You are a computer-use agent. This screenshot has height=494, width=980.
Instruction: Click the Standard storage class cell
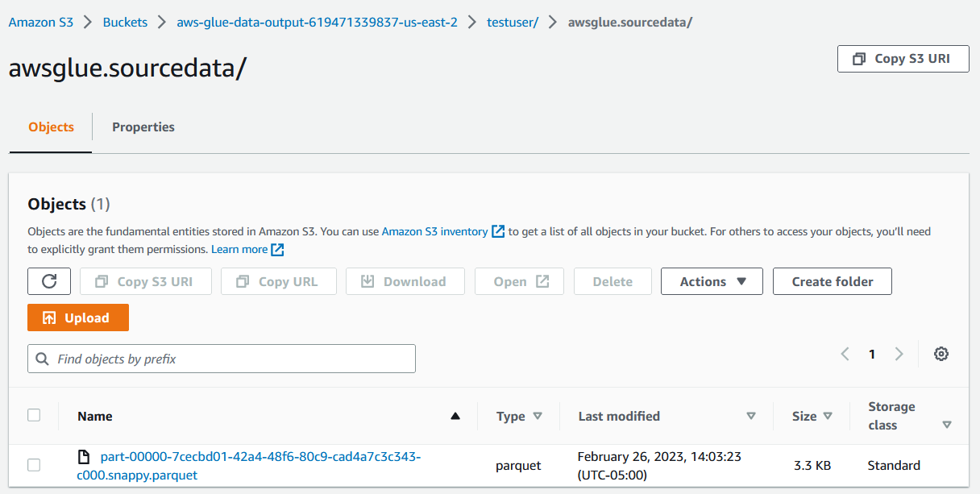(x=894, y=466)
